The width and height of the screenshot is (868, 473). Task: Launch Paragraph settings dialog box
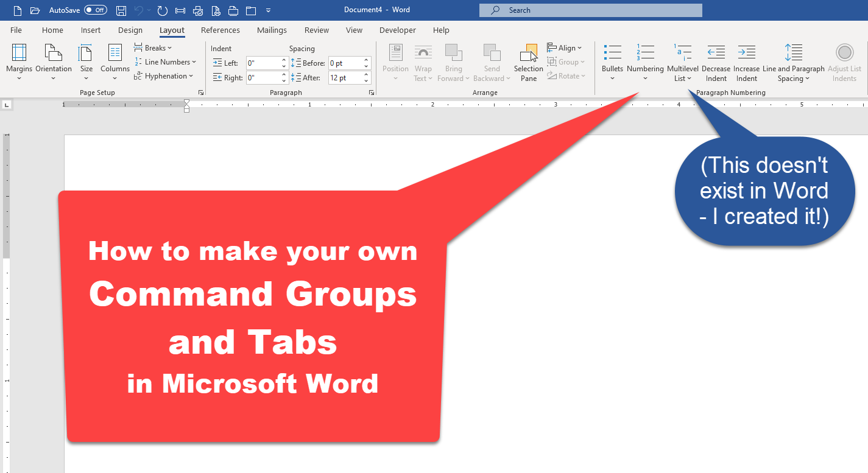pos(372,93)
